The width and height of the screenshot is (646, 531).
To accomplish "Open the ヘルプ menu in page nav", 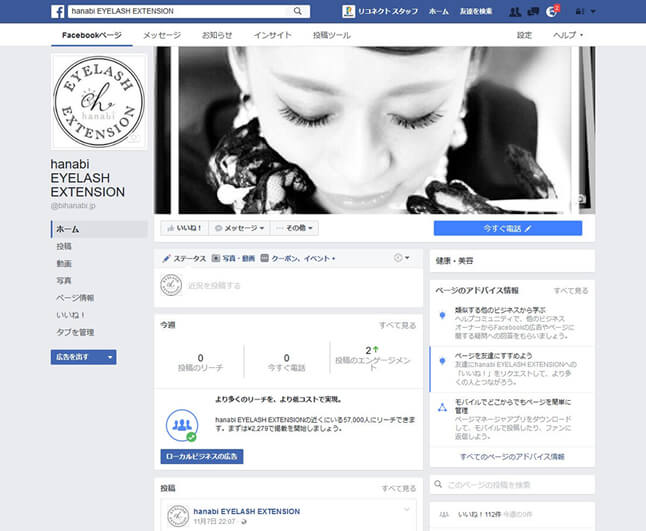I will tap(568, 35).
